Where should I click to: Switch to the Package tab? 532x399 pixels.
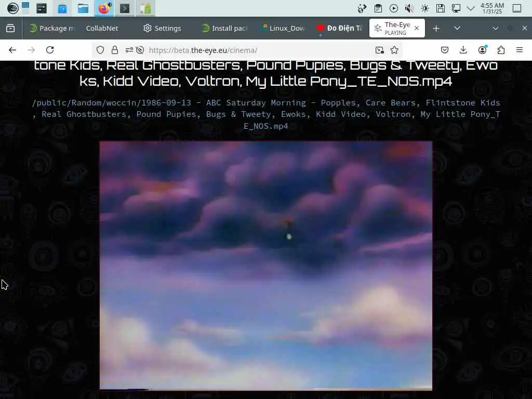coord(52,28)
